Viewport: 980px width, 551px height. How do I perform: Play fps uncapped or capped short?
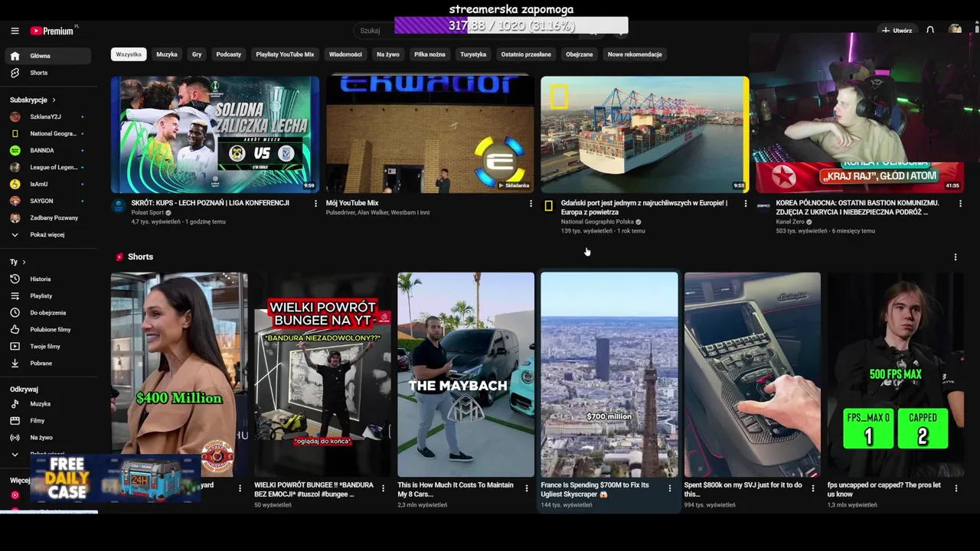pyautogui.click(x=895, y=375)
